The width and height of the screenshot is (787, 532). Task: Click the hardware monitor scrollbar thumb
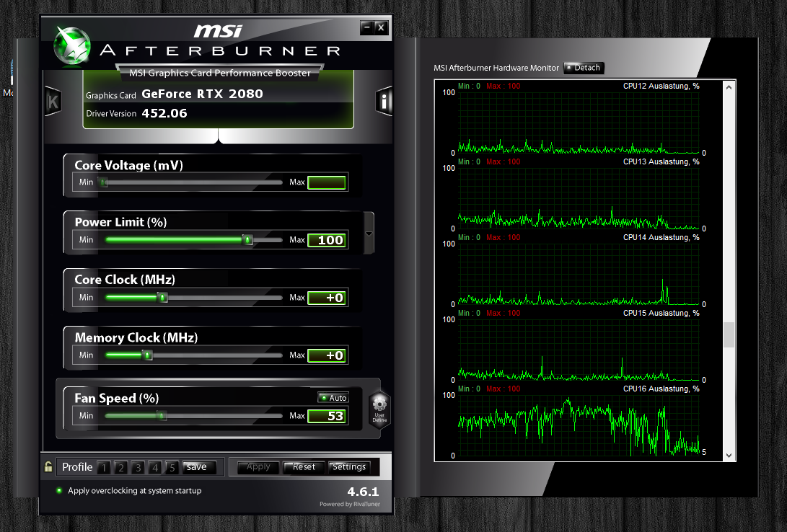[x=729, y=334]
